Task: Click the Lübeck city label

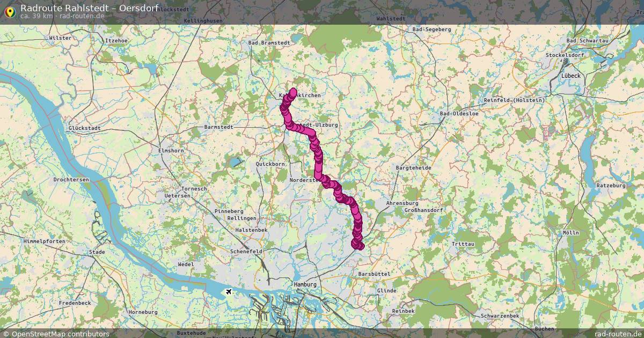Action: point(571,76)
